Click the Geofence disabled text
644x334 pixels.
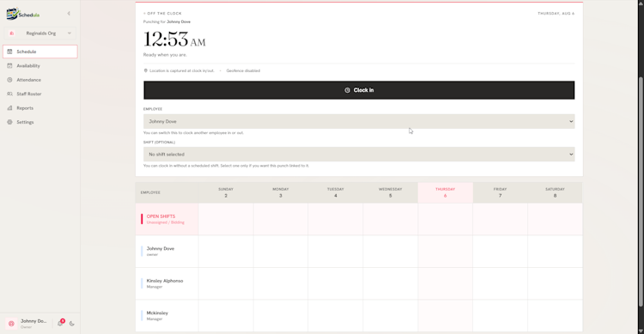[243, 70]
